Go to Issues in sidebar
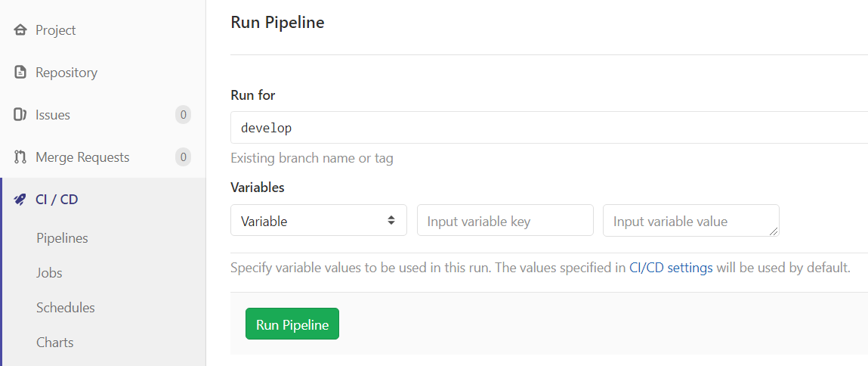 click(x=53, y=115)
